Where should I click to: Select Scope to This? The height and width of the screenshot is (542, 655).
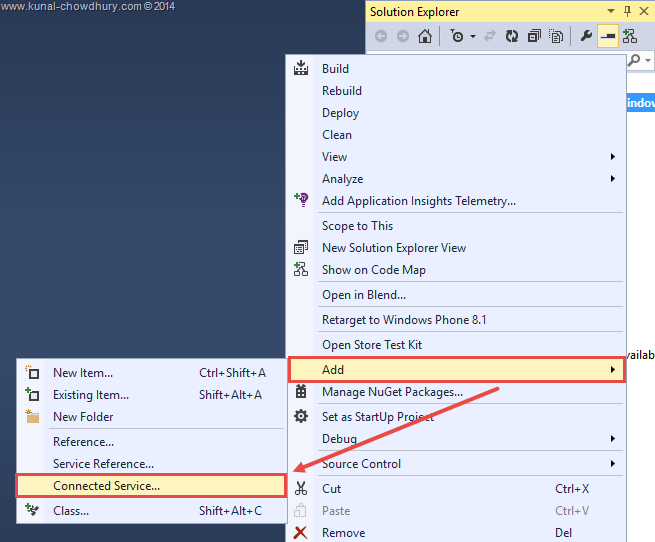[x=457, y=226]
